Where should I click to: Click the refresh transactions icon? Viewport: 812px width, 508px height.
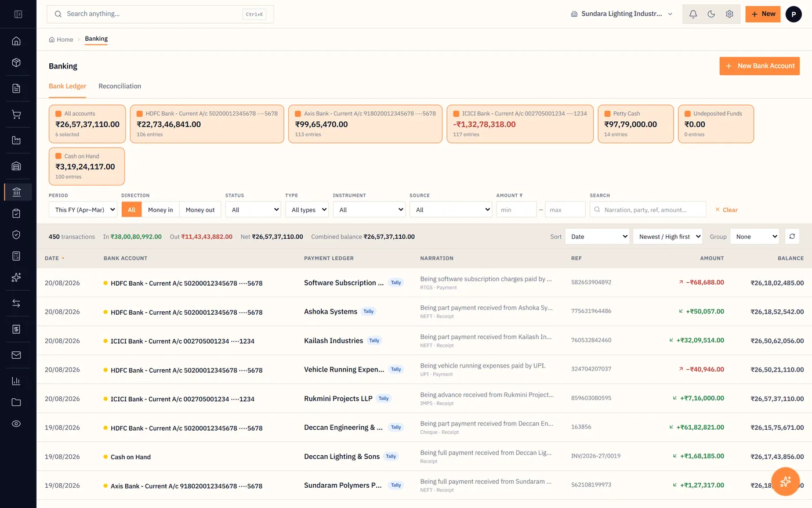tap(792, 236)
